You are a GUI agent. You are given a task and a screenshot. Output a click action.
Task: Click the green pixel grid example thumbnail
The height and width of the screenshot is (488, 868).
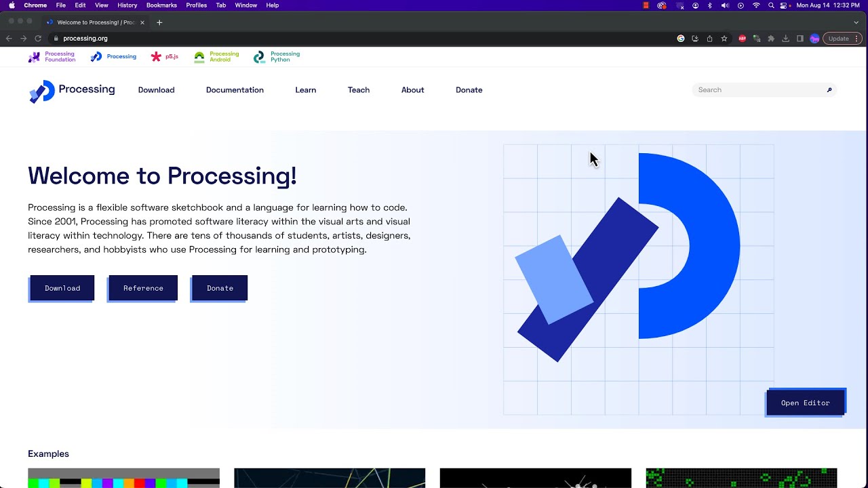[741, 478]
